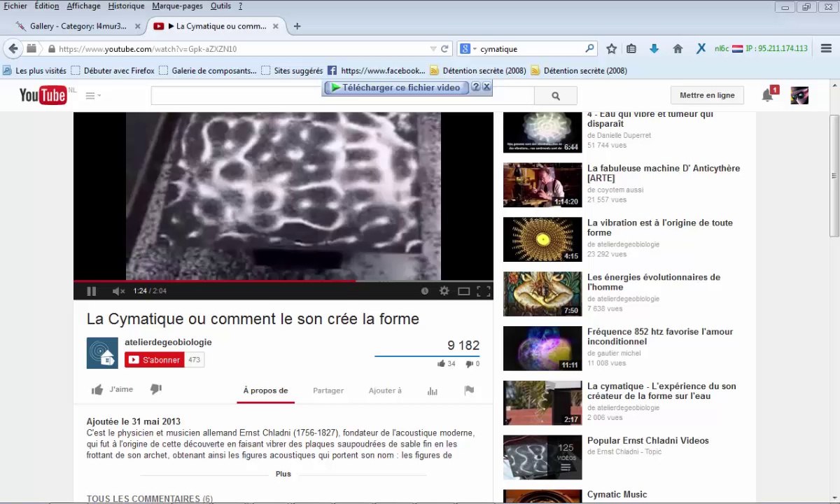Enter fullscreen video mode

[483, 291]
